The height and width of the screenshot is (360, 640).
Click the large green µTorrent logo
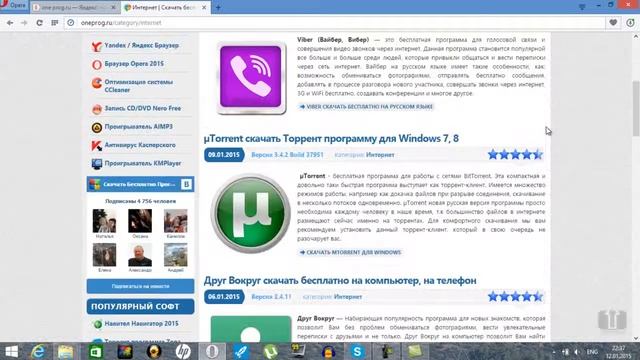[251, 213]
